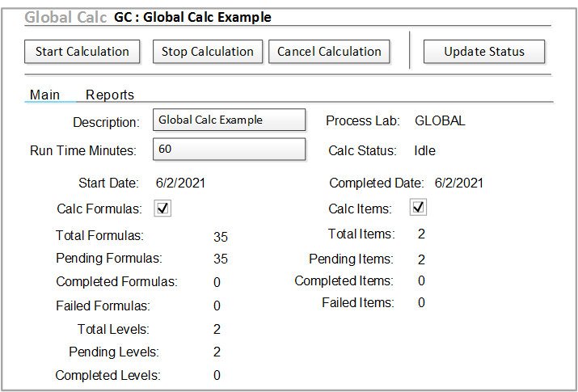Switch to the Main tab

click(x=44, y=95)
